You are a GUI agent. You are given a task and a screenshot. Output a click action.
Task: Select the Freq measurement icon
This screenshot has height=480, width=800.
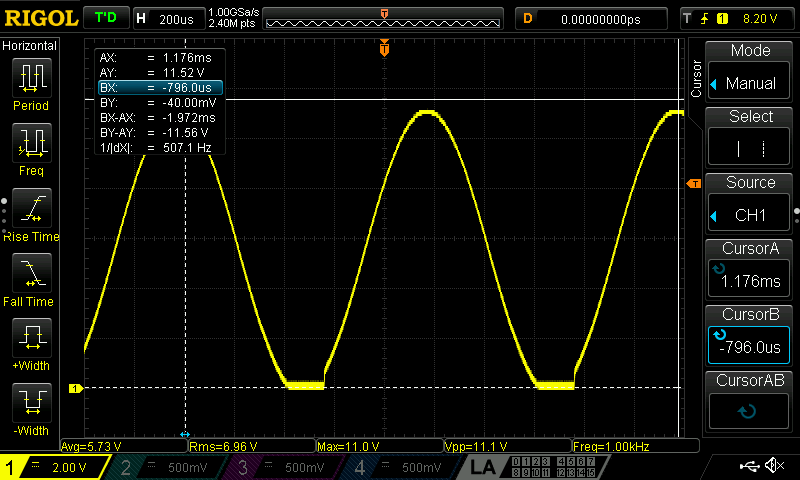[x=32, y=142]
